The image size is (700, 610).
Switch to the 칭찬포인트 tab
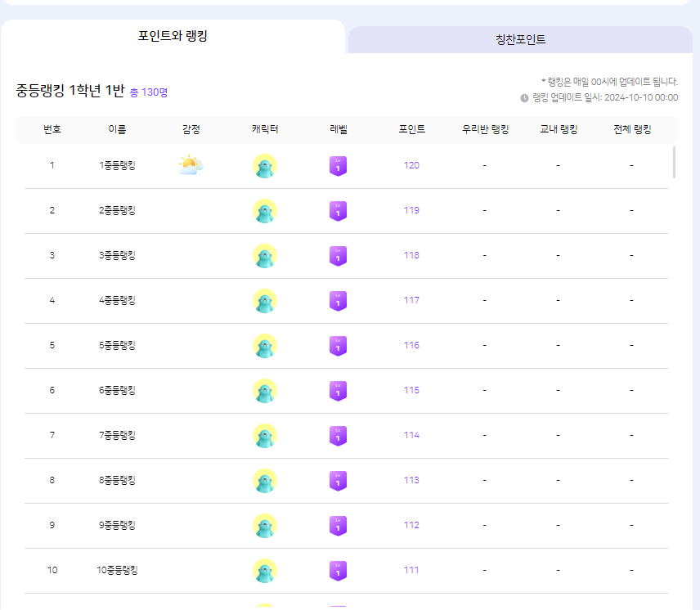[520, 39]
